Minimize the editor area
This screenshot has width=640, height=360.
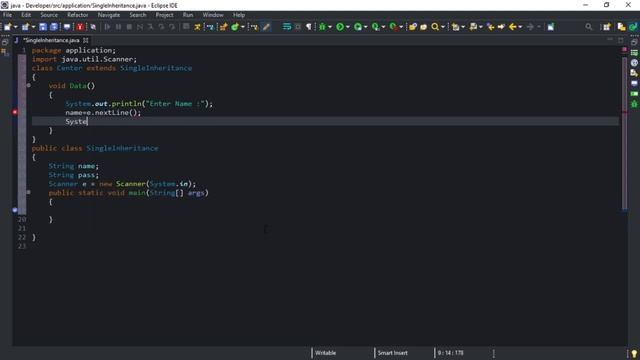[610, 40]
